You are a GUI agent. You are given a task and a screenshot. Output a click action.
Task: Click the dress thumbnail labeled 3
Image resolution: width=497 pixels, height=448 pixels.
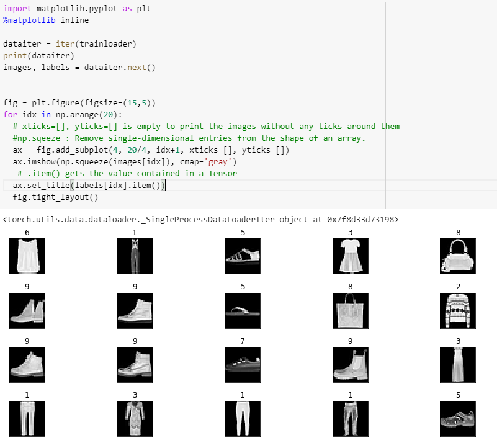[350, 256]
